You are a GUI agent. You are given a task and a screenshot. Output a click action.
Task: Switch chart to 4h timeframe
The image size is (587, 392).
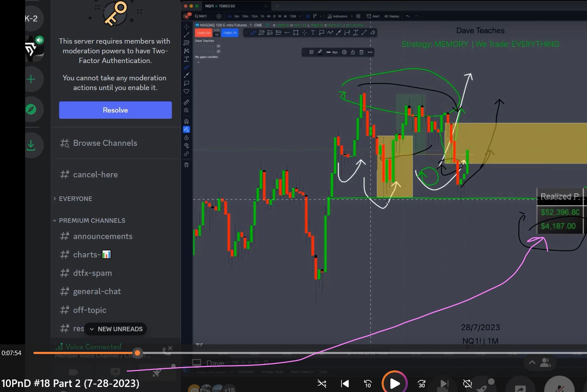coord(269,16)
